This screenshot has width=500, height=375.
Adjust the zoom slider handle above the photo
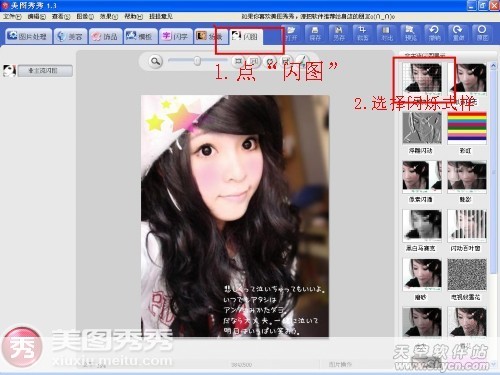[197, 61]
